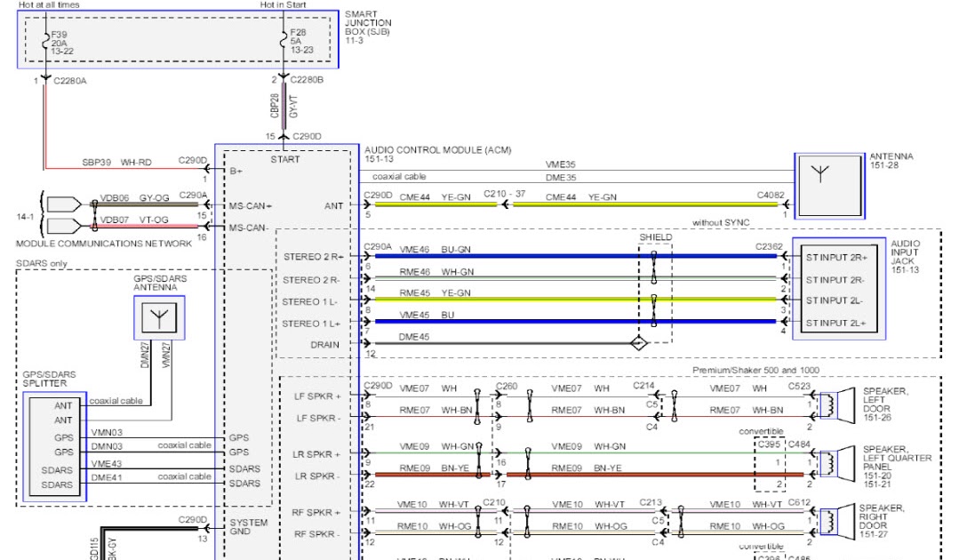
Task: Click the 'LR SPKR -' pin label
Action: coord(316,476)
